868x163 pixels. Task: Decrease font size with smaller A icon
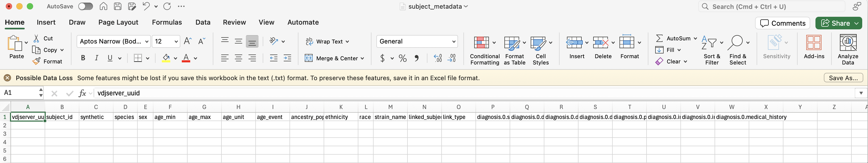[202, 41]
